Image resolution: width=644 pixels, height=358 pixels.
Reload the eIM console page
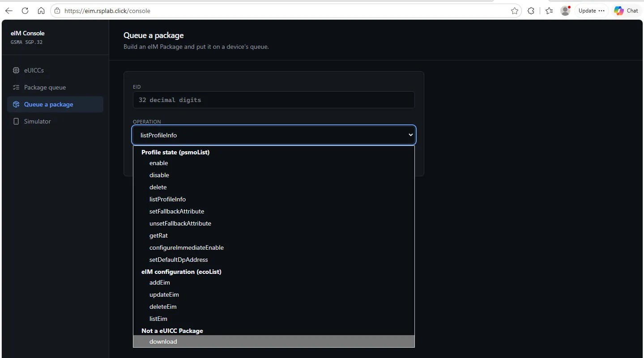click(x=25, y=11)
